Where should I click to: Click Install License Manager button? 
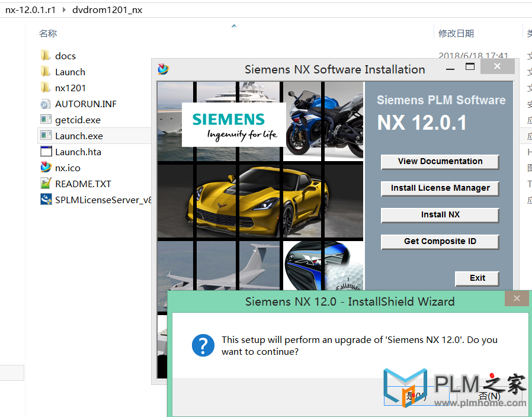pos(440,188)
